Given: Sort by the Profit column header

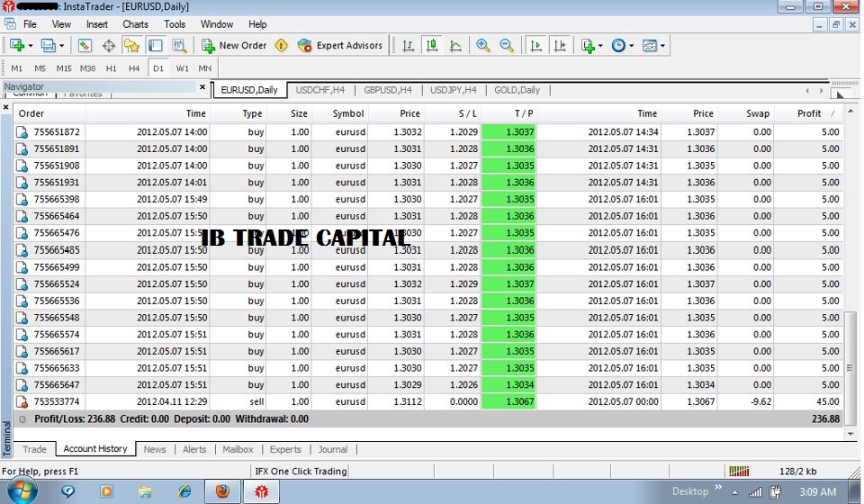Looking at the screenshot, I should (809, 113).
